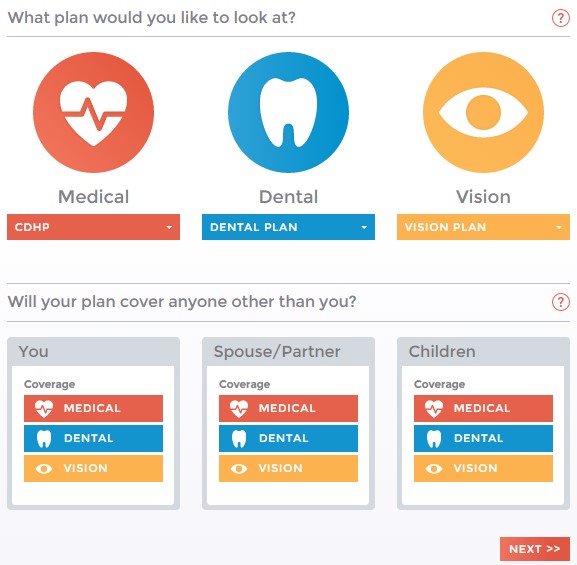Image resolution: width=577 pixels, height=565 pixels.
Task: Click the eye icon in Children card
Action: click(x=434, y=469)
